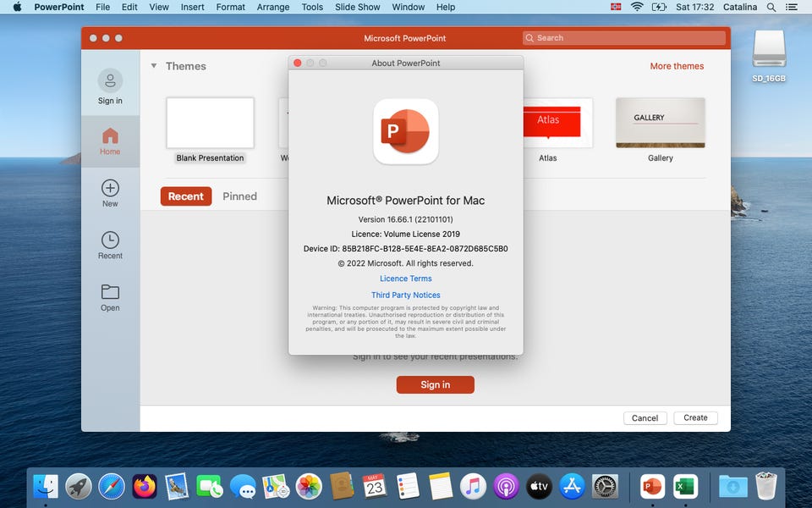The image size is (812, 508).
Task: Select the Gallery theme thumbnail
Action: pyautogui.click(x=661, y=123)
